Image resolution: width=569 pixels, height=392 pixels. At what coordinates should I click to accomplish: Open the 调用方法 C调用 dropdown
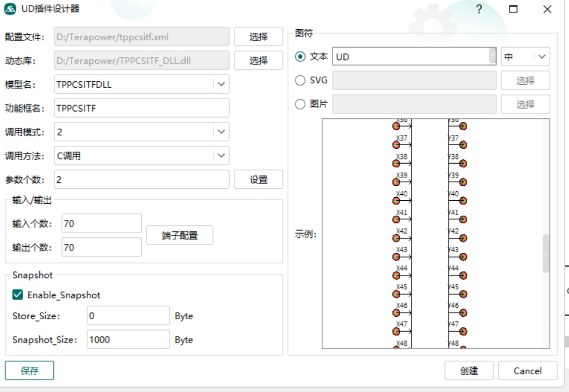click(221, 156)
